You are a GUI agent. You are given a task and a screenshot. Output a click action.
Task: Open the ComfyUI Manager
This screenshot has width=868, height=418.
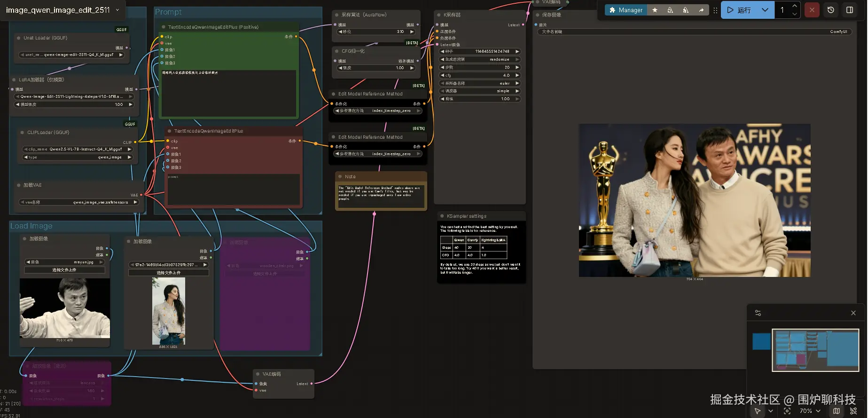pyautogui.click(x=626, y=10)
